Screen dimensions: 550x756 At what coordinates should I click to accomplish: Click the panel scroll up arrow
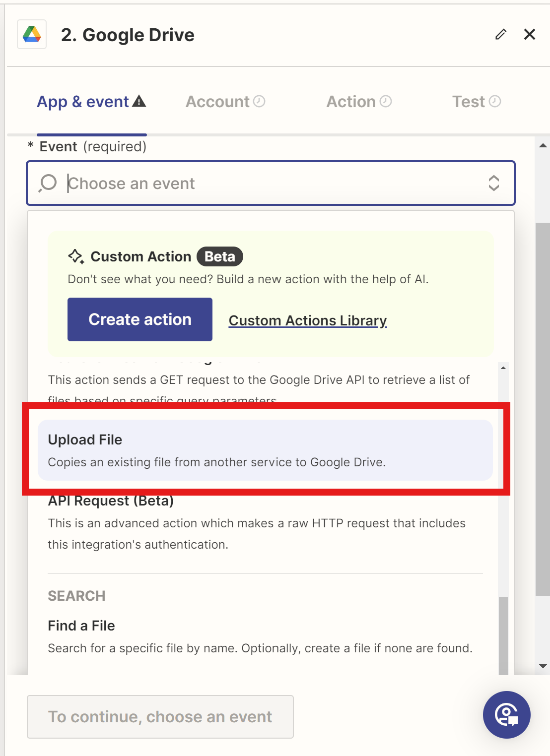(x=543, y=145)
